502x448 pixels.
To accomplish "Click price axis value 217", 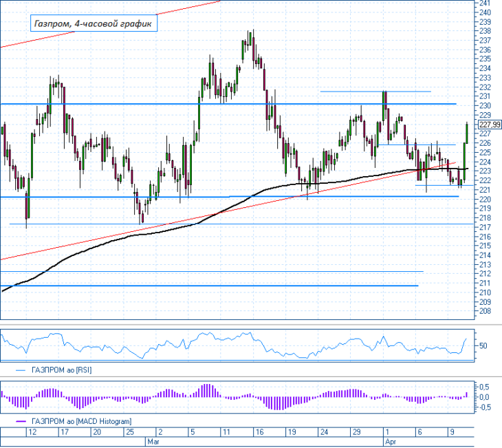I will (x=485, y=227).
